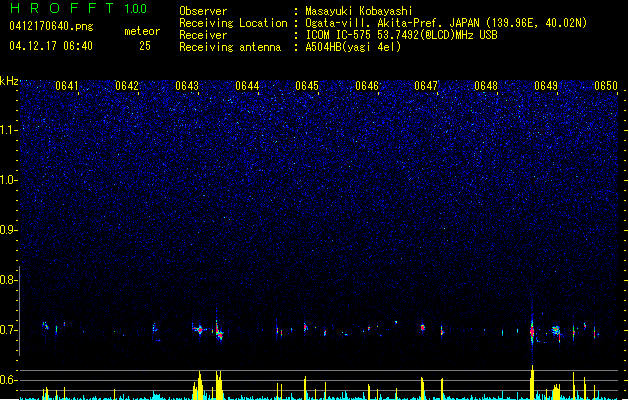Click the 0641 time marker

click(x=67, y=86)
